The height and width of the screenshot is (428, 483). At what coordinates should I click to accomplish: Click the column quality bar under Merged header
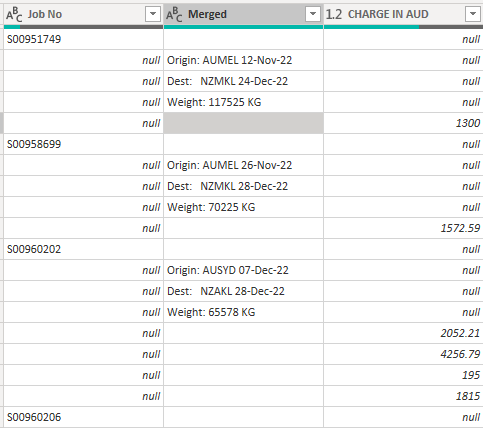243,27
